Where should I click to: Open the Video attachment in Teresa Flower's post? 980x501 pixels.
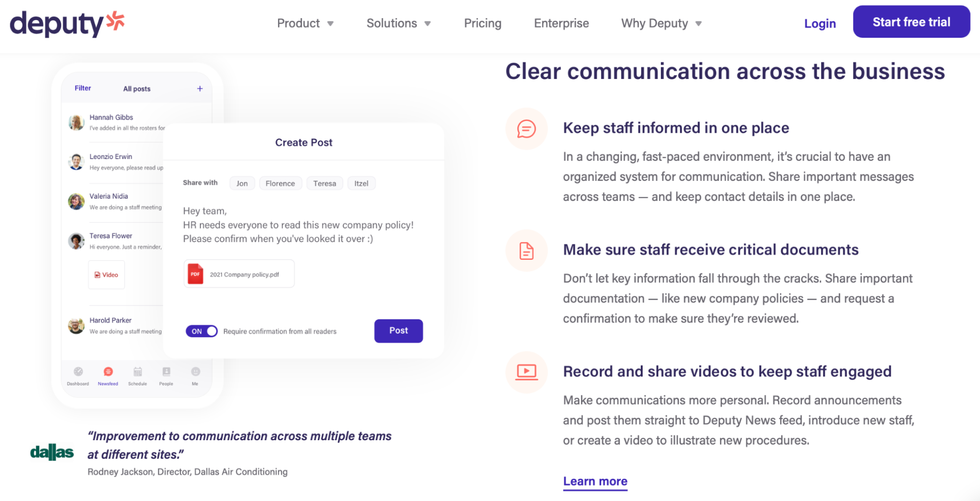click(106, 275)
